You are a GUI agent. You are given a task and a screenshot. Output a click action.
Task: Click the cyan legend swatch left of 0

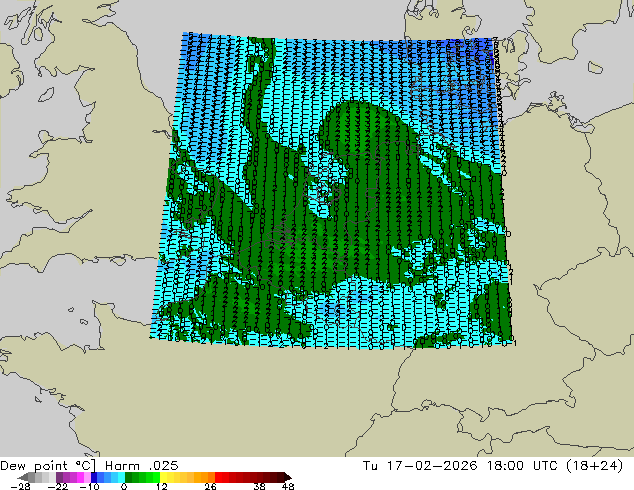coord(121,477)
